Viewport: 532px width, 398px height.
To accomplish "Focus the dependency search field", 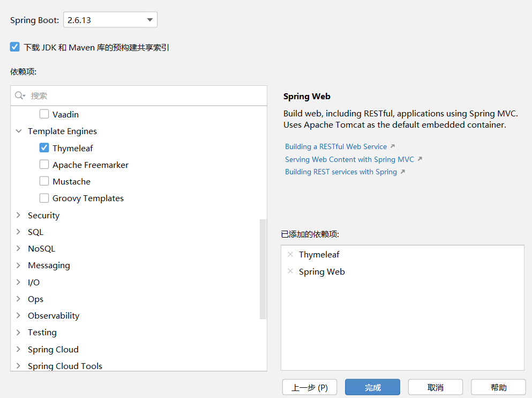I will pos(139,95).
